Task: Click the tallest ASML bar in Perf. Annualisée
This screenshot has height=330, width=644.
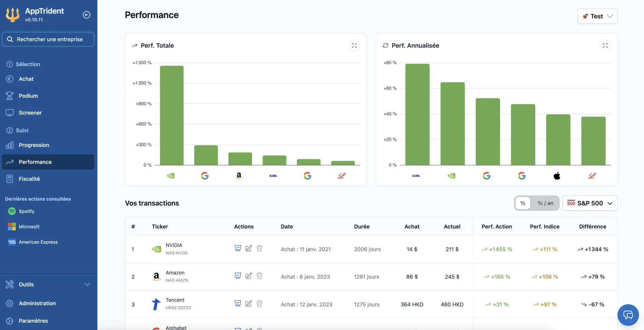Action: tap(417, 114)
